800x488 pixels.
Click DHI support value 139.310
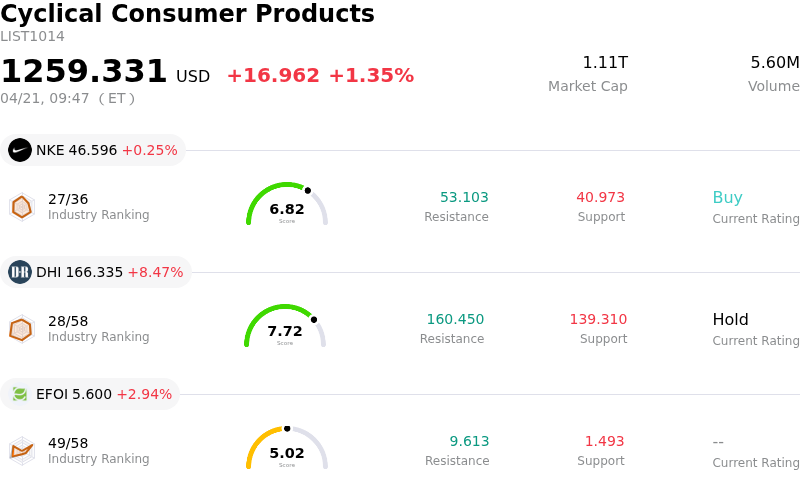point(598,320)
